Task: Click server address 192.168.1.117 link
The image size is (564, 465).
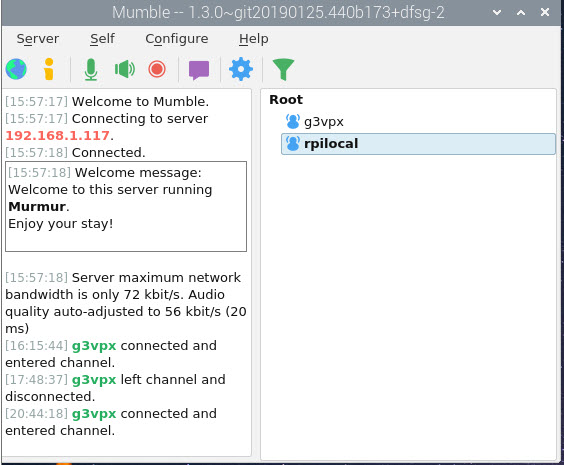Action: (x=57, y=136)
